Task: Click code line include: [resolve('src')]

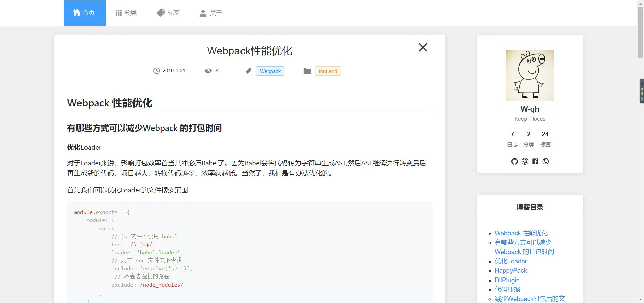Action: tap(152, 269)
